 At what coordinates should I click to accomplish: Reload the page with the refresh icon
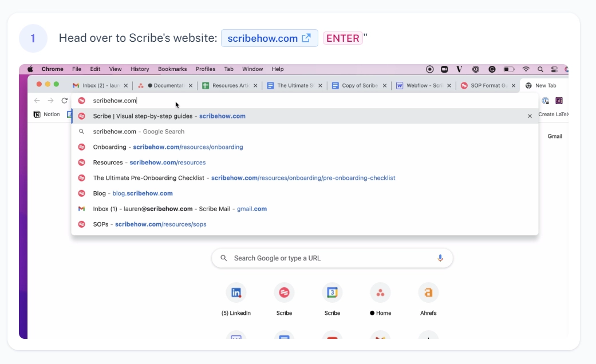tap(65, 100)
